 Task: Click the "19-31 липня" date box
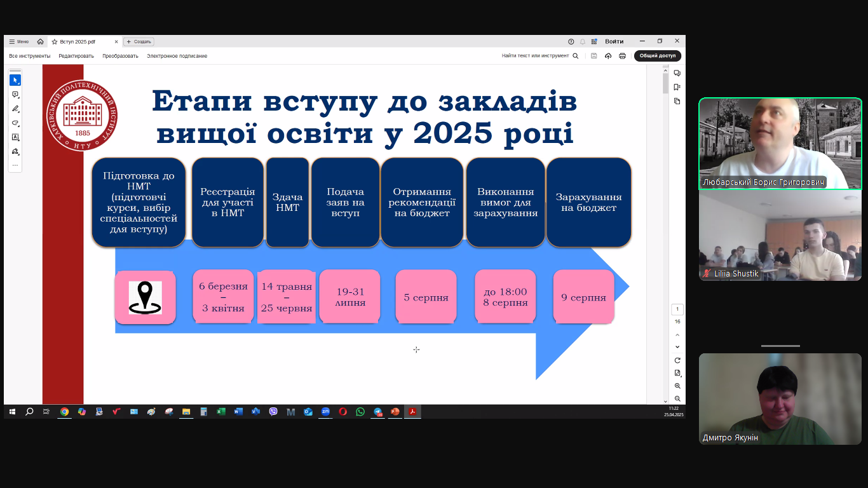coord(350,297)
